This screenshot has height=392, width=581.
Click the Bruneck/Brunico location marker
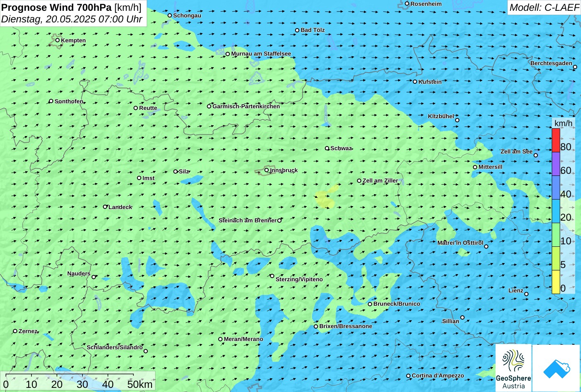click(370, 304)
